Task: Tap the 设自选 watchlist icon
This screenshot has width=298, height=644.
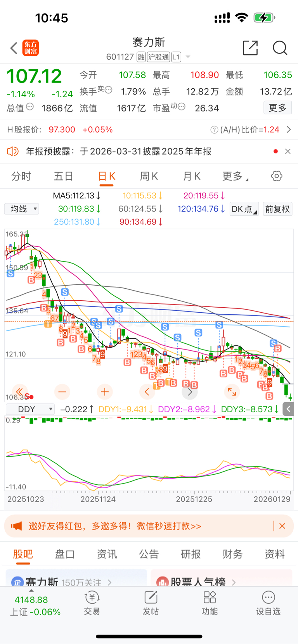Action: click(x=268, y=604)
